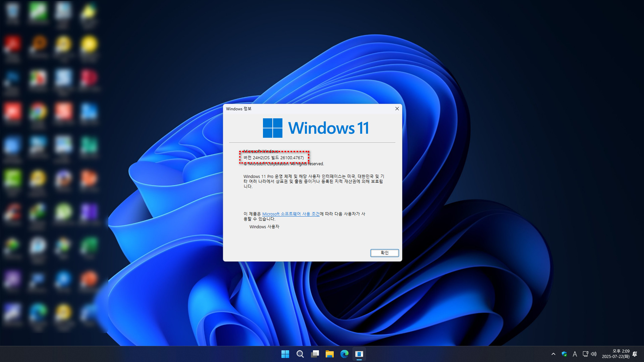Click the volume speaker tray icon
This screenshot has width=644, height=362.
(594, 354)
